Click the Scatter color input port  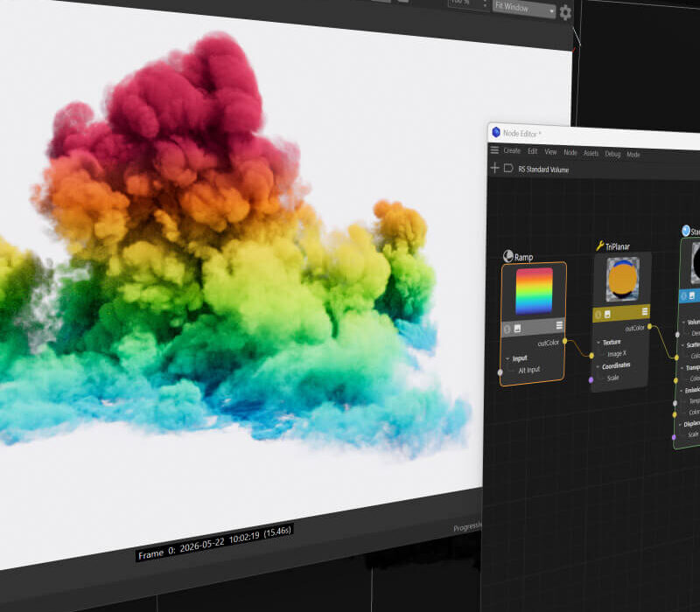pyautogui.click(x=676, y=358)
